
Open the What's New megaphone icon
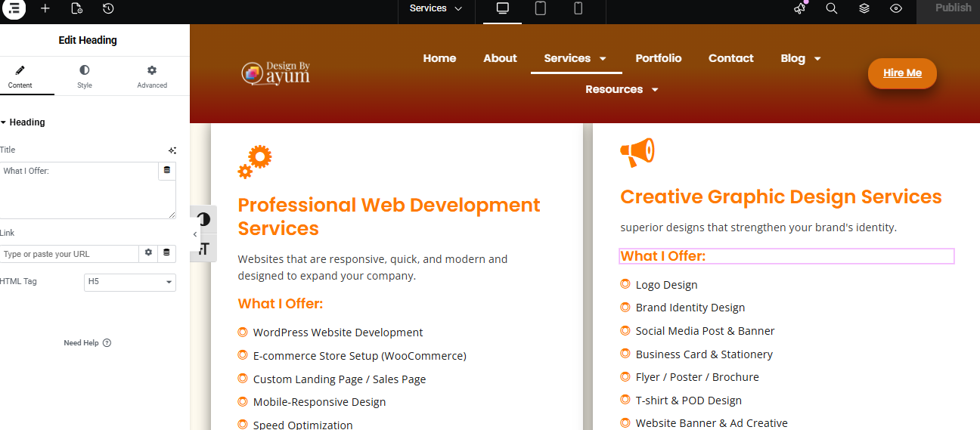tap(799, 8)
